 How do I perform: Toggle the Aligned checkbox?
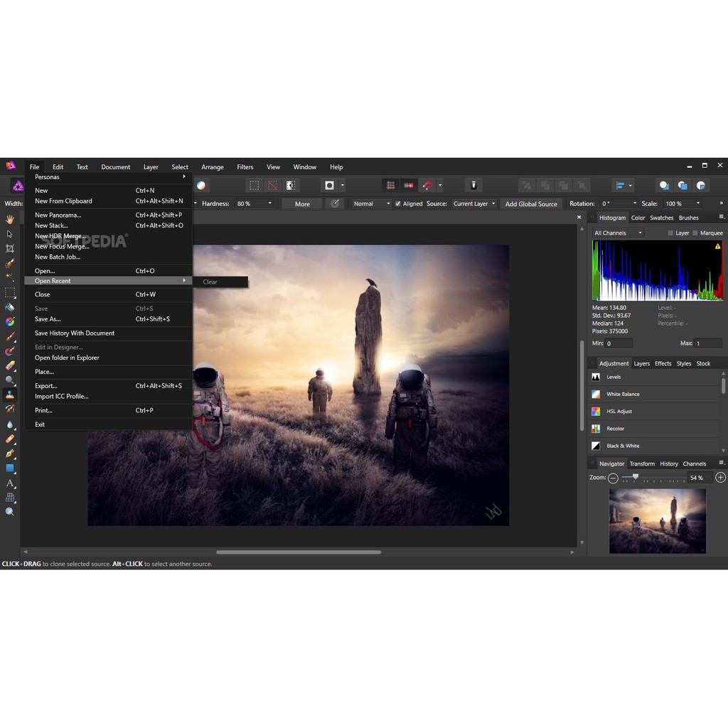click(x=398, y=204)
